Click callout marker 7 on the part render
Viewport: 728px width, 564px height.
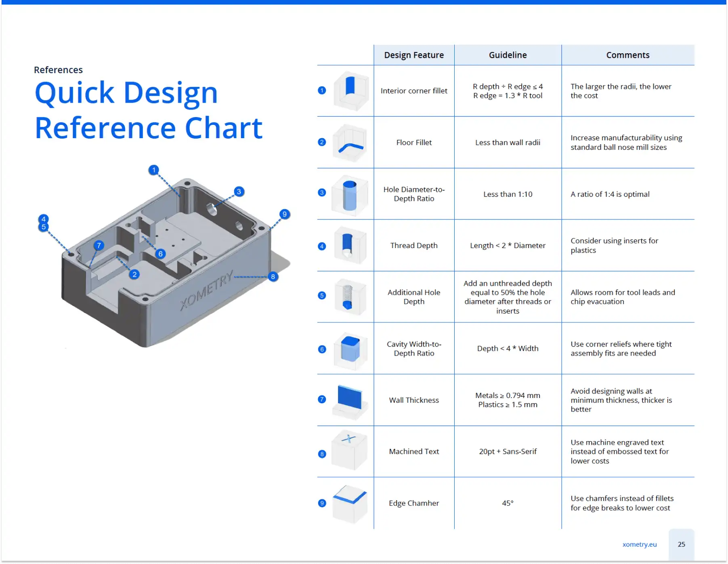[x=99, y=245]
